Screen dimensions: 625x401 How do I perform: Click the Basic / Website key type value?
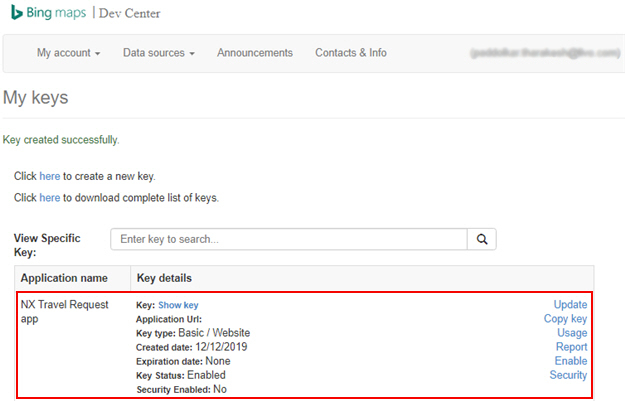click(x=214, y=333)
